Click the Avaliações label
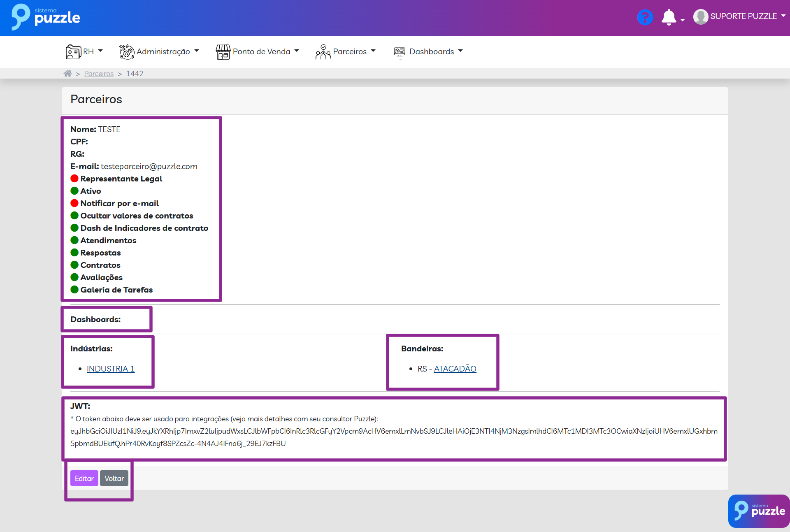Viewport: 790px width, 532px height. point(101,277)
